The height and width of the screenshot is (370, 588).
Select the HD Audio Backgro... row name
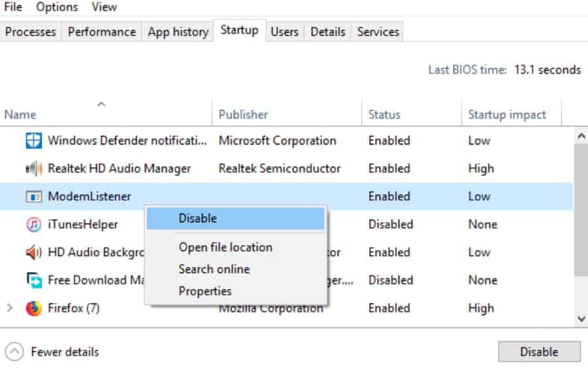click(96, 252)
